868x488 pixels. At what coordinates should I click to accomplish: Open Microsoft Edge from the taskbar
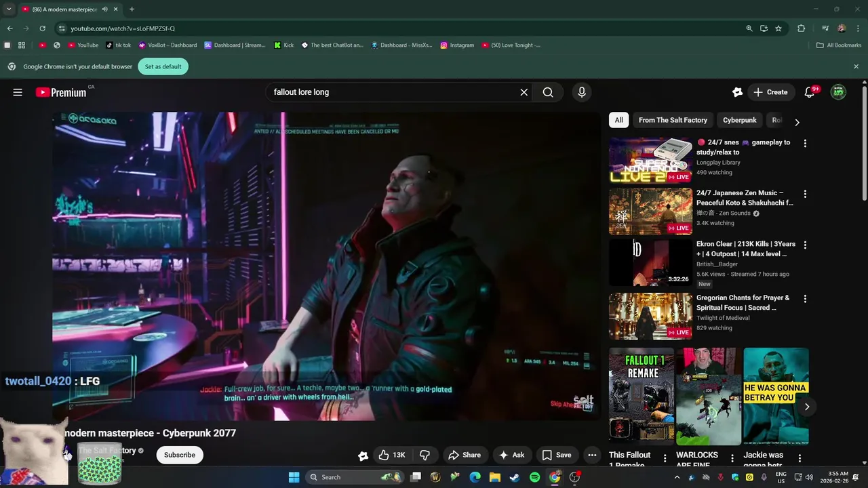pos(475,477)
